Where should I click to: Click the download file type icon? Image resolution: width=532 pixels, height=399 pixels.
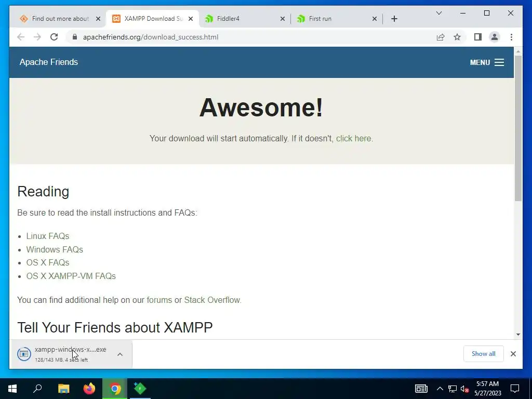(24, 354)
